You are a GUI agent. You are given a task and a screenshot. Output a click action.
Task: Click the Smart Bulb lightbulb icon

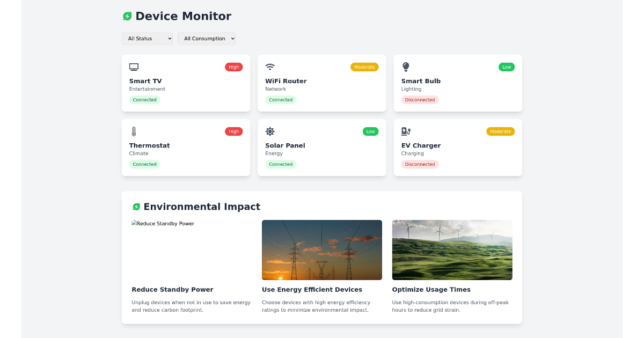pos(406,67)
